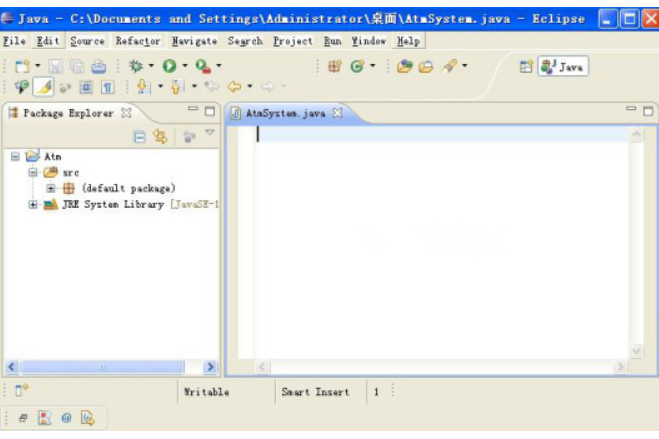The image size is (659, 439).
Task: Toggle Link with Editor in Package Explorer
Action: click(160, 137)
